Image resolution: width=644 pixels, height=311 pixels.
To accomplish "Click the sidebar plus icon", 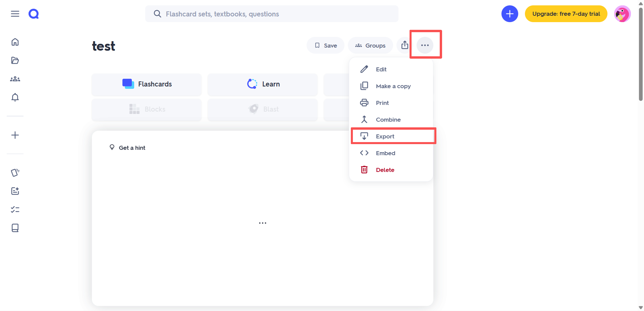I will tap(15, 135).
